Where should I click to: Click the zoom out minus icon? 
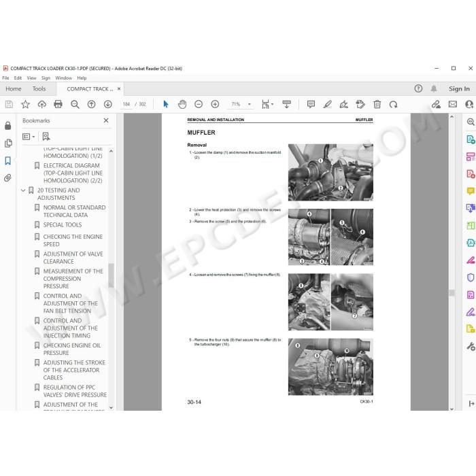[x=199, y=105]
